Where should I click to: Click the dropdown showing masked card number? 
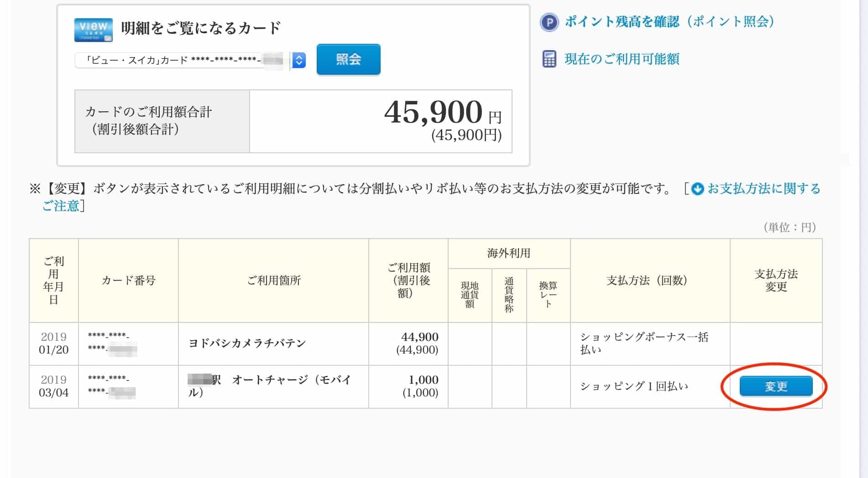coord(183,60)
